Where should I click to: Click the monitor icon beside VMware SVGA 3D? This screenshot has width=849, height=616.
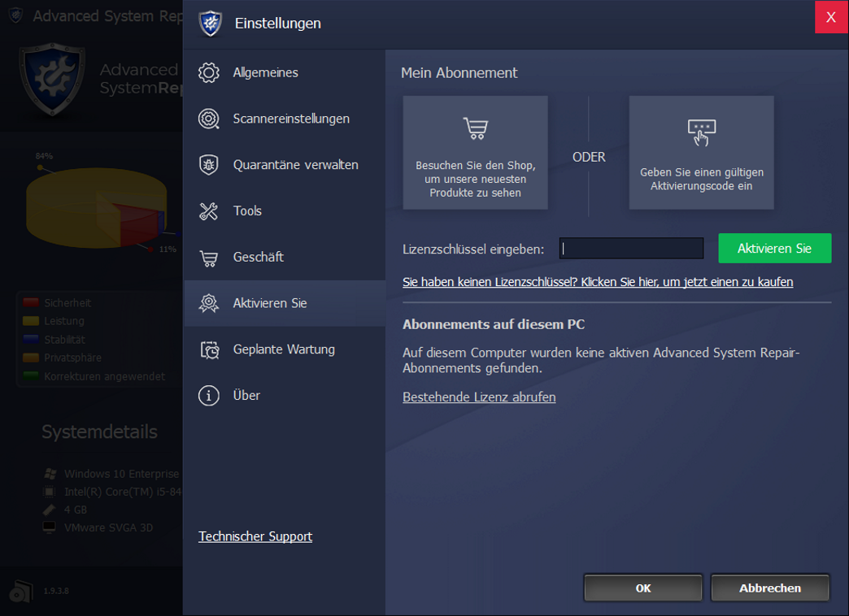point(50,527)
